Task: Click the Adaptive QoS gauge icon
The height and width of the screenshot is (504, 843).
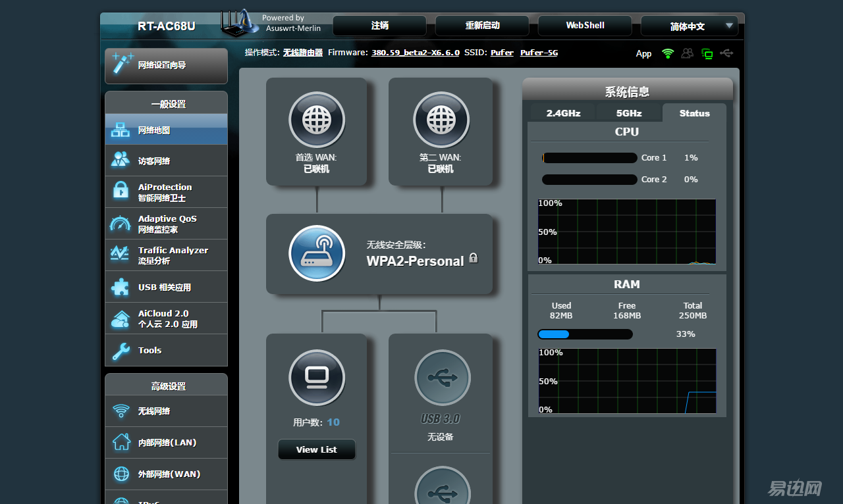Action: click(x=121, y=224)
